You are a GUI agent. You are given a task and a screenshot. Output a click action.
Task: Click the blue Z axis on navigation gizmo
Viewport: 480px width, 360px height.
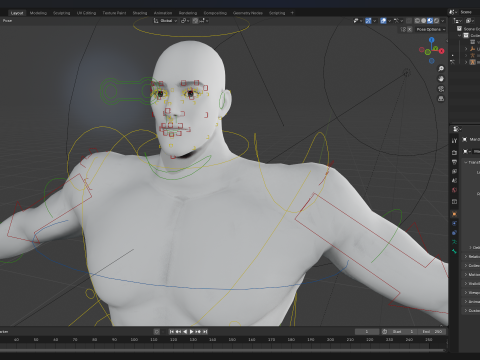coord(432,40)
